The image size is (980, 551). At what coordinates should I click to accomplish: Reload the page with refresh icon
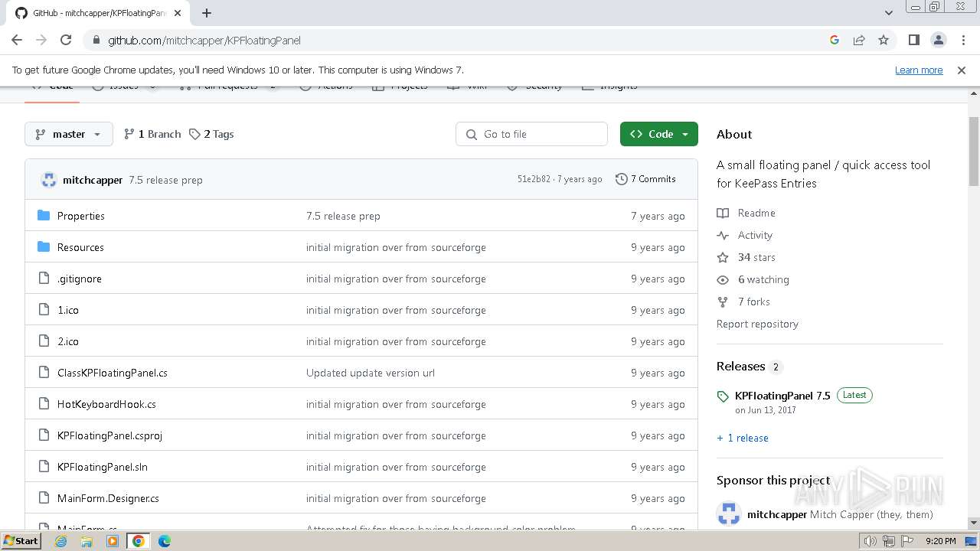66,40
